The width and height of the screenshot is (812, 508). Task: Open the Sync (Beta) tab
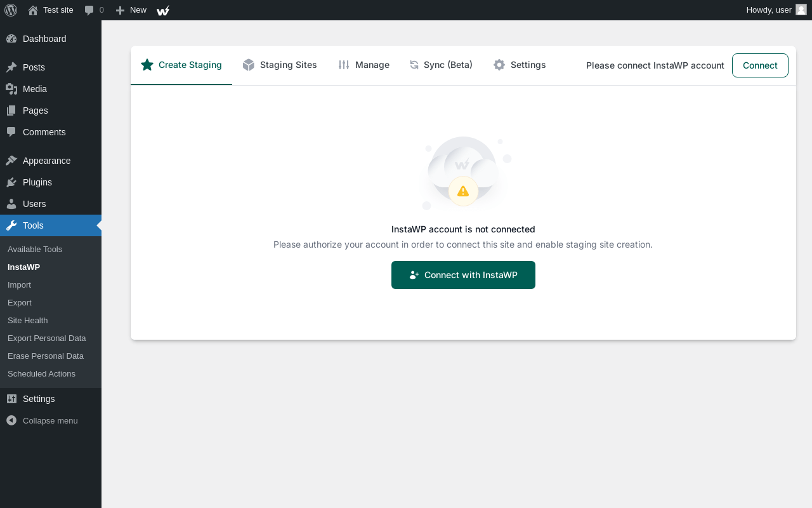click(x=441, y=65)
